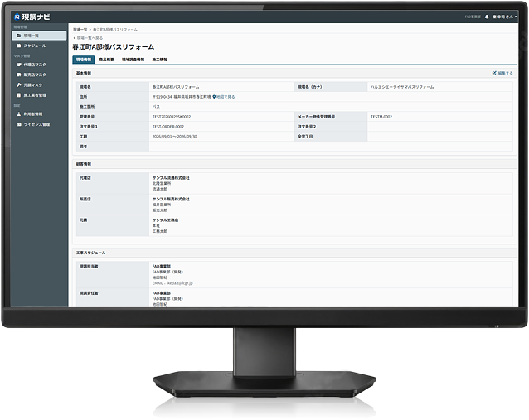Screen dimensions: 529x420
Task: Click 現場一覧 in the breadcrumb
Action: [80, 30]
